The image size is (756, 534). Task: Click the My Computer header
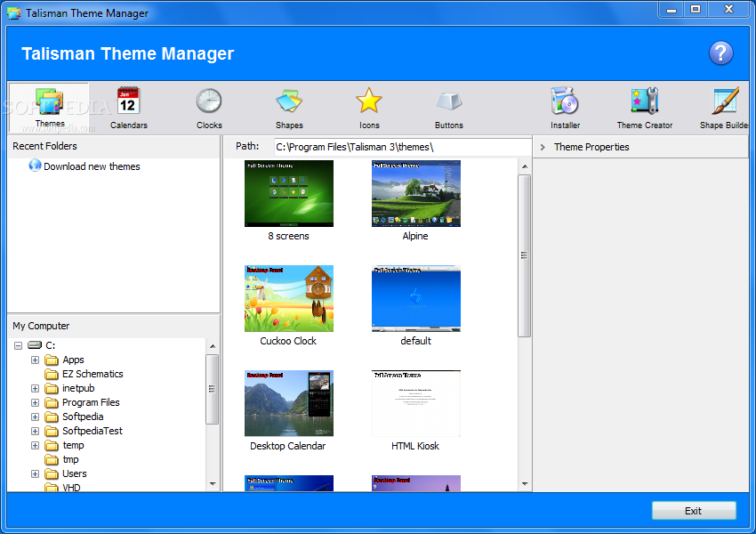pos(41,326)
